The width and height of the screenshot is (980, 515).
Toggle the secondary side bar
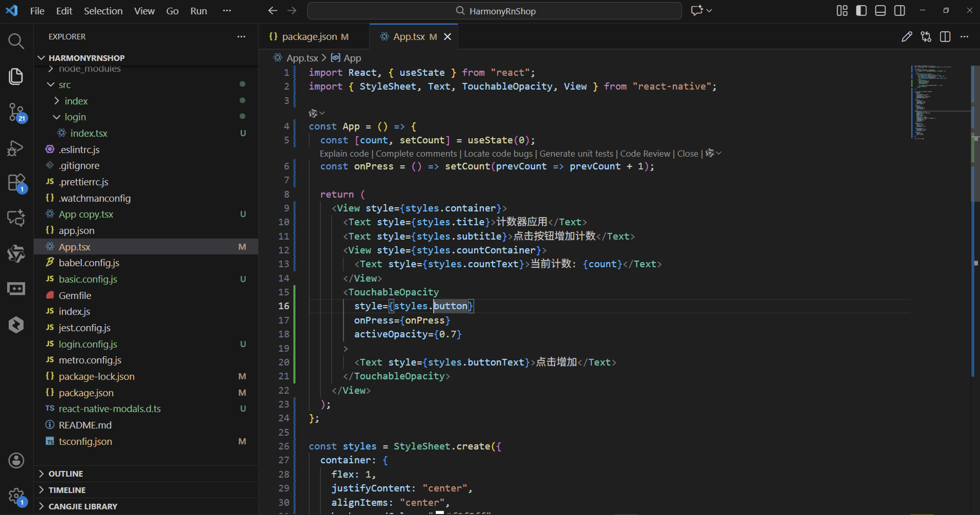point(899,11)
